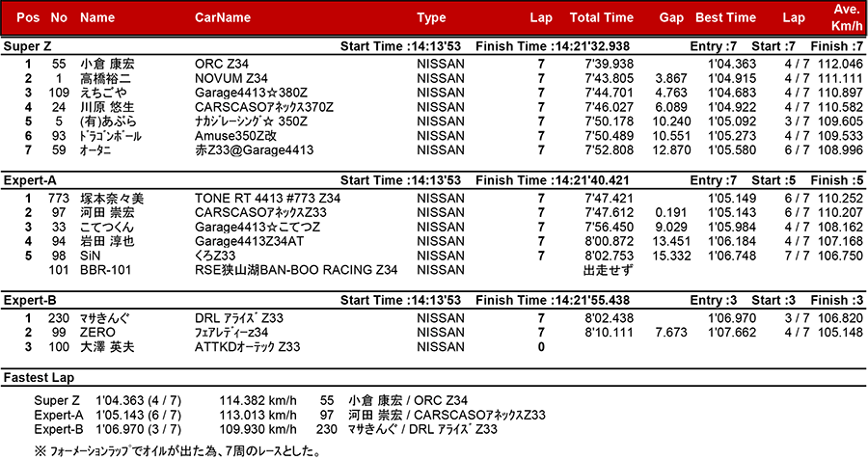Click car name 'TONE RT 4413 #773 Z34'
The image size is (868, 460).
(268, 198)
